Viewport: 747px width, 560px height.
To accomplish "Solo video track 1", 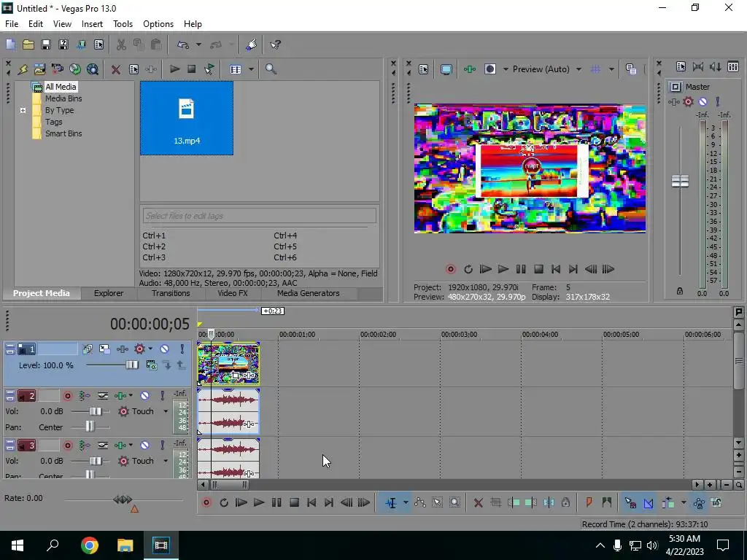I will pyautogui.click(x=182, y=349).
